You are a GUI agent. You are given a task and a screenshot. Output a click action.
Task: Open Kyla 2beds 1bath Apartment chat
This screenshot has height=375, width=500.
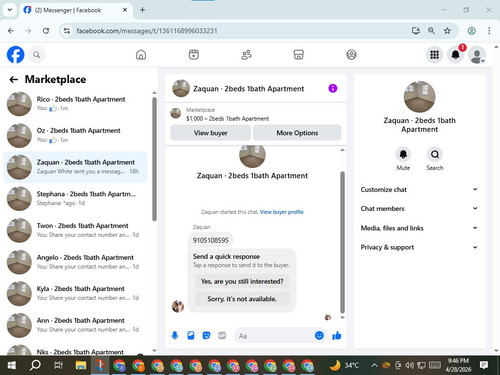(75, 293)
